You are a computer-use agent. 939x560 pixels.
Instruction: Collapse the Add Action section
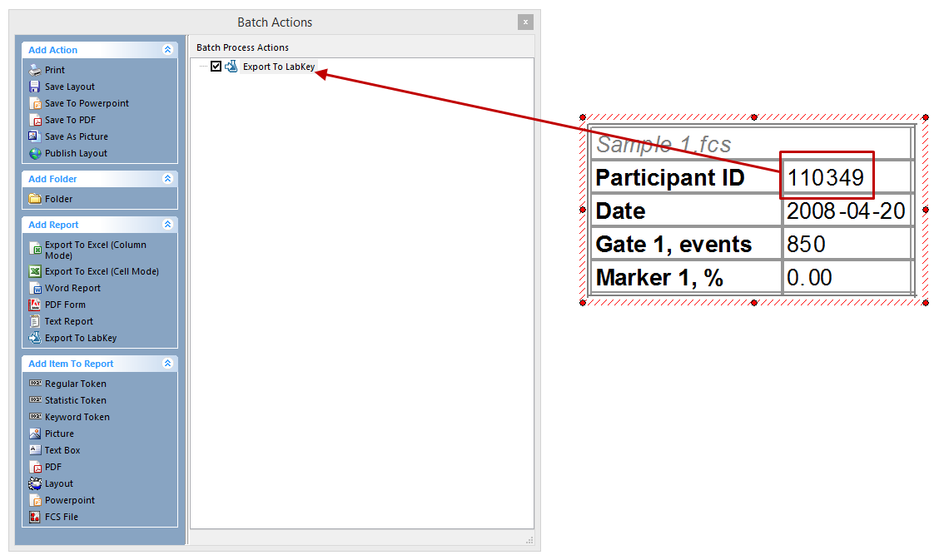167,50
